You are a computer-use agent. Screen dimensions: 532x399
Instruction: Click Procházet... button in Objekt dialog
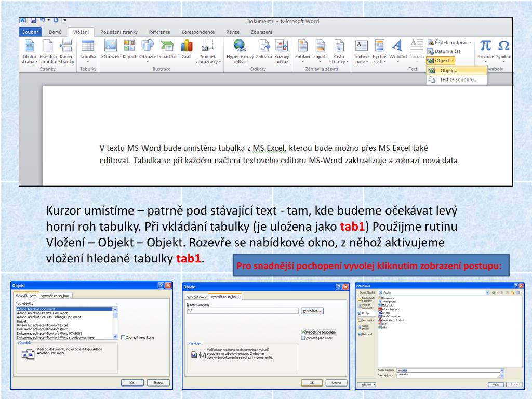click(x=312, y=311)
